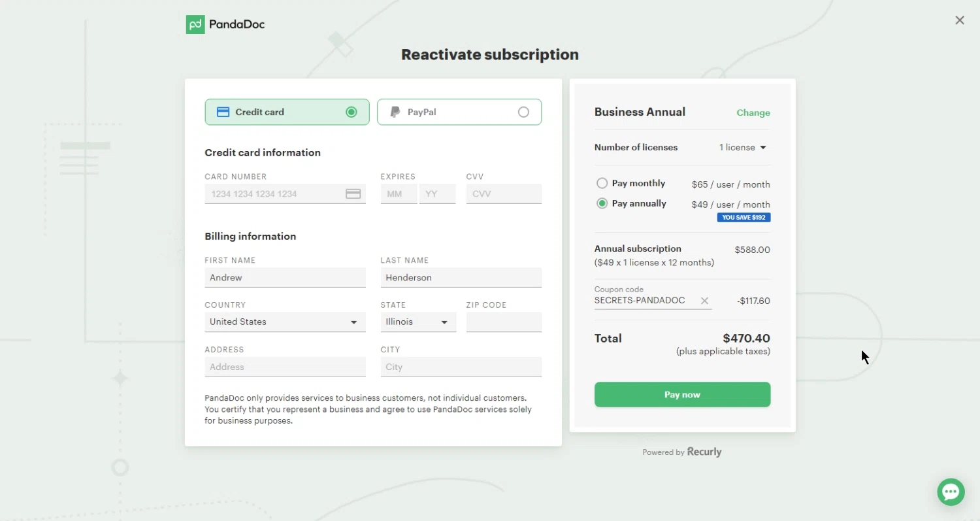The width and height of the screenshot is (980, 521).
Task: Open the number of licenses dropdown
Action: 743,148
